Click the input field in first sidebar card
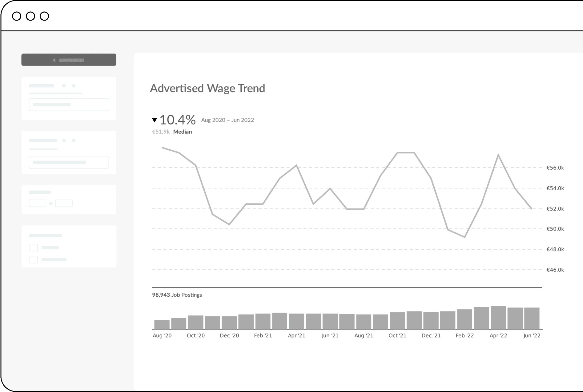 tap(69, 105)
